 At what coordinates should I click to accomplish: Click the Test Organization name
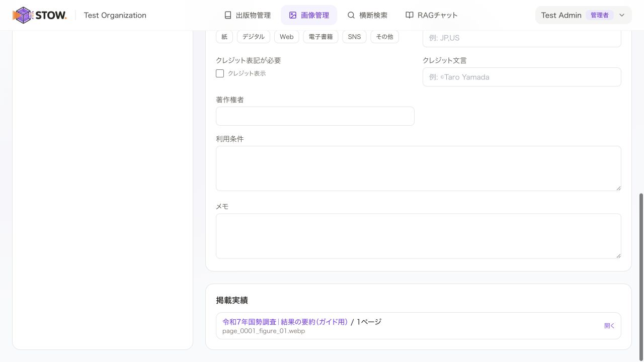point(115,15)
